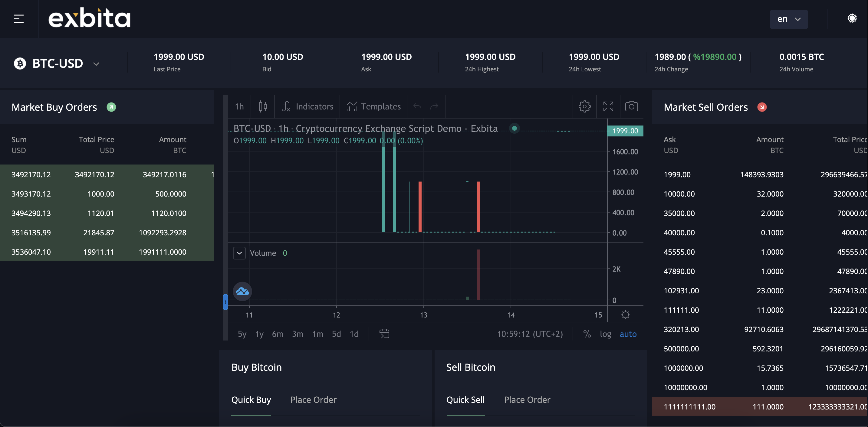
Task: Click the 1h timeframe selector
Action: click(239, 106)
